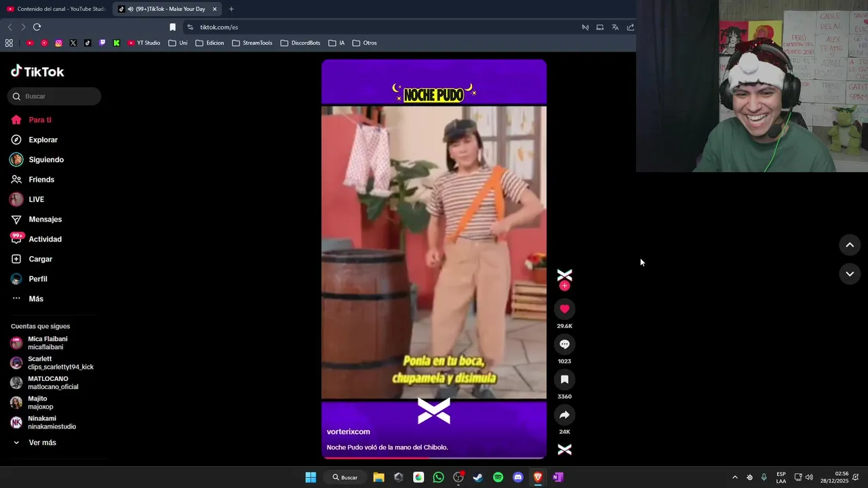The image size is (868, 488).
Task: Click the TikTok Buscar search field
Action: pyautogui.click(x=54, y=96)
